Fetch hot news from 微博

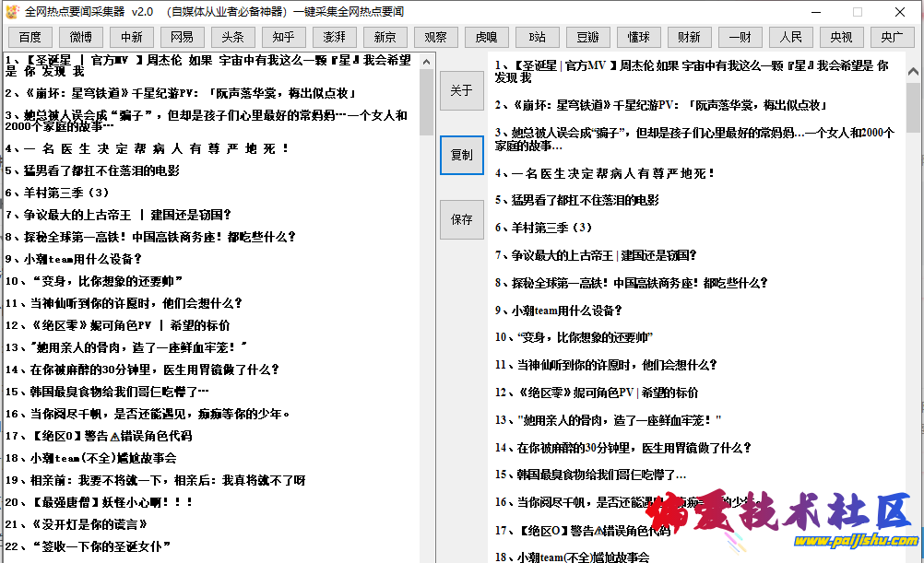[x=80, y=37]
